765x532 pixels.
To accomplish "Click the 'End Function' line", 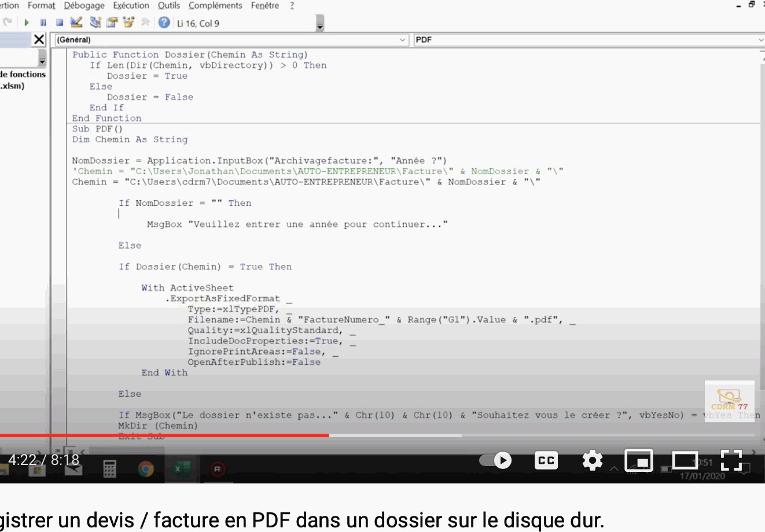I will pyautogui.click(x=106, y=118).
